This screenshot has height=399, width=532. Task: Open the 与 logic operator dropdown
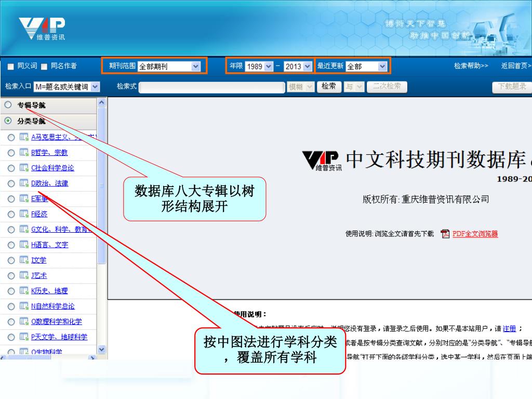click(x=354, y=87)
